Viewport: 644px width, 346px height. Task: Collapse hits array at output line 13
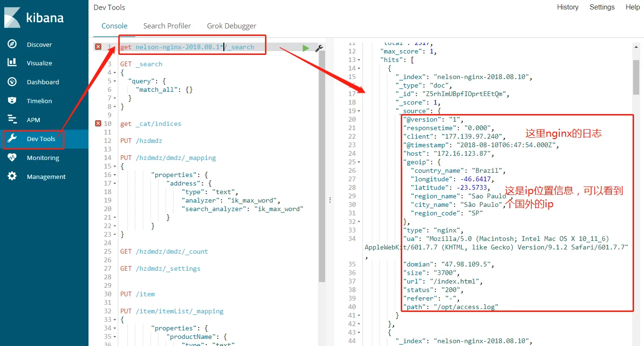[359, 60]
